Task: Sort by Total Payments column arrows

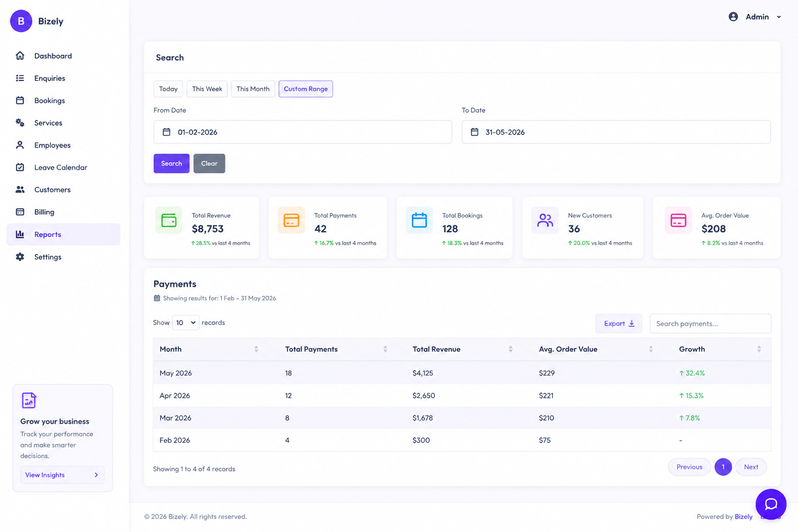Action: coord(385,349)
